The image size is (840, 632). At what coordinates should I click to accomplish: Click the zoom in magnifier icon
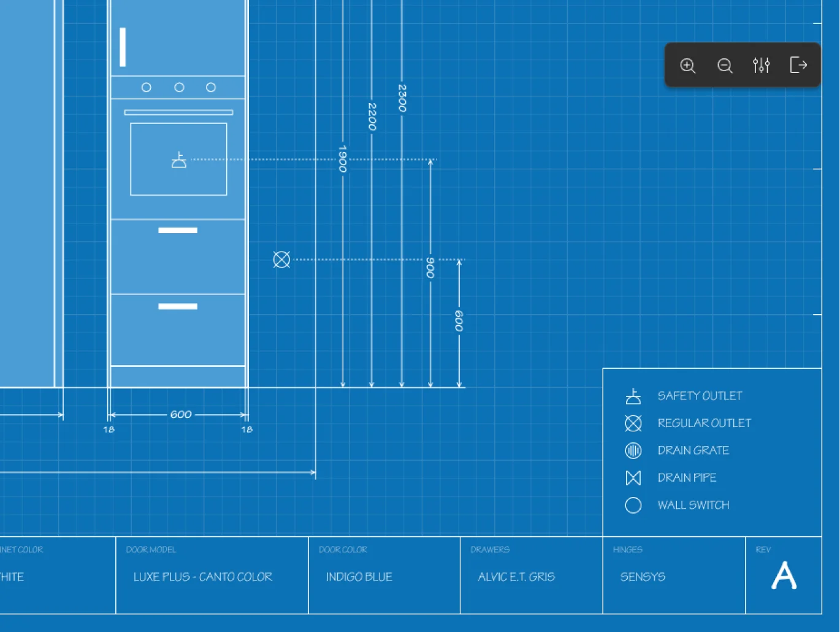coord(687,66)
